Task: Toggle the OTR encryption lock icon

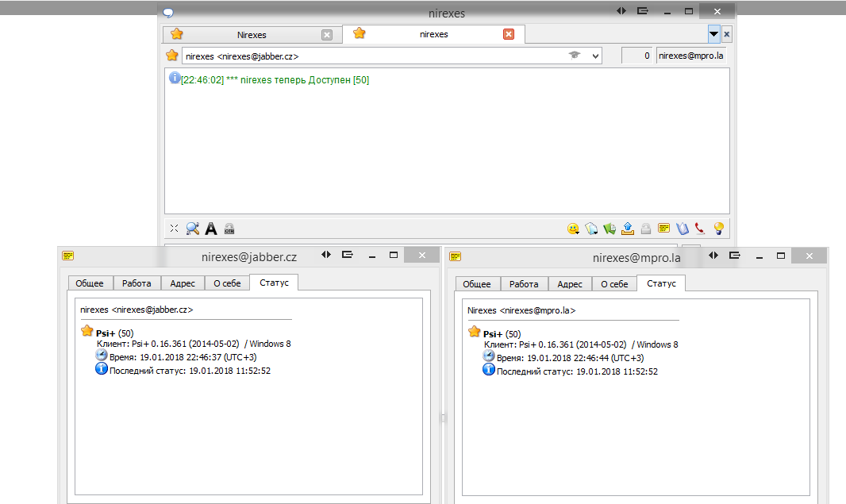Action: click(x=229, y=229)
